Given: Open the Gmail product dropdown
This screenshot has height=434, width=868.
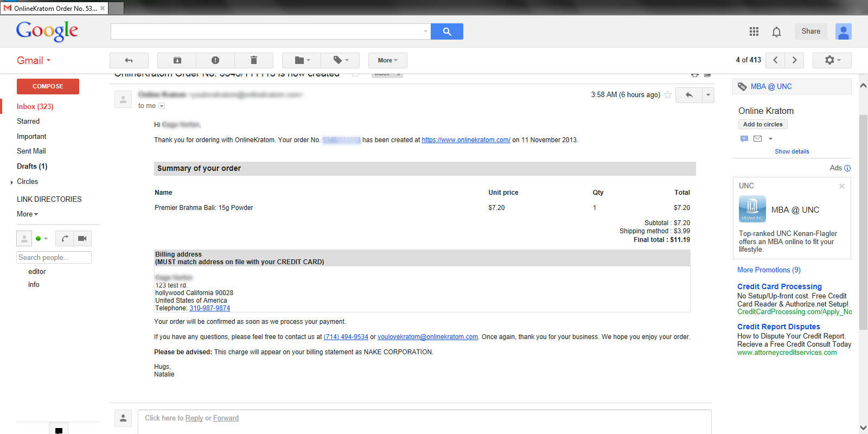Looking at the screenshot, I should pyautogui.click(x=34, y=61).
